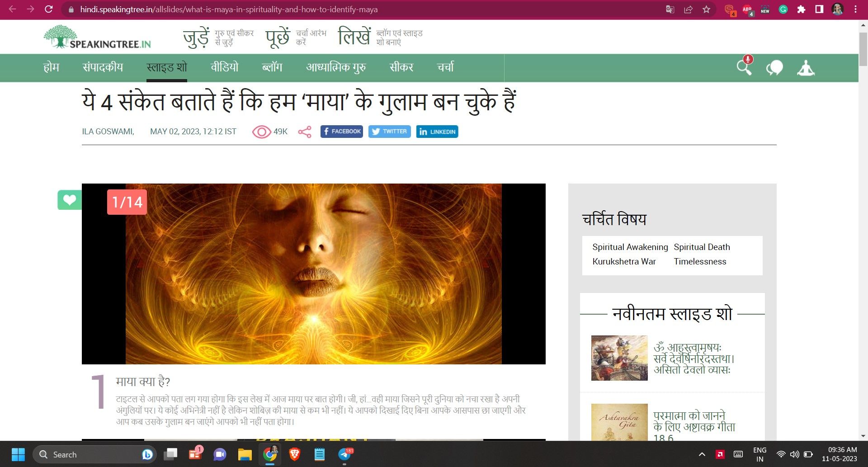Open the Grammarly extension icon

[783, 9]
